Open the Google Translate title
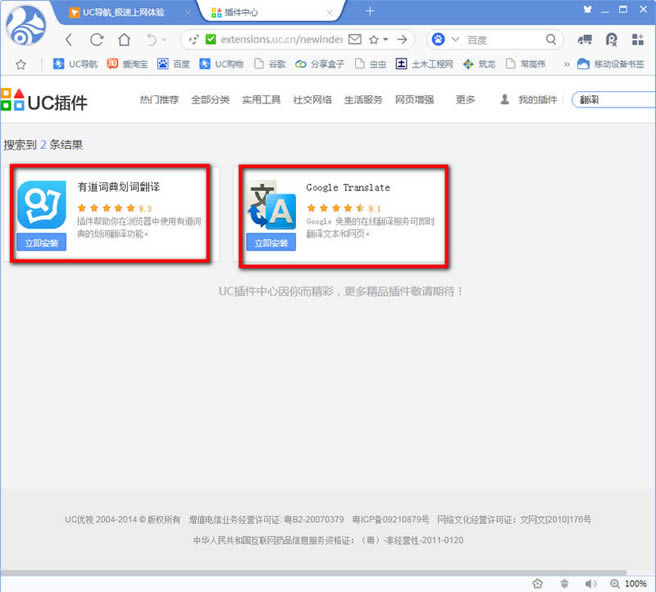Image resolution: width=656 pixels, height=592 pixels. (x=348, y=187)
